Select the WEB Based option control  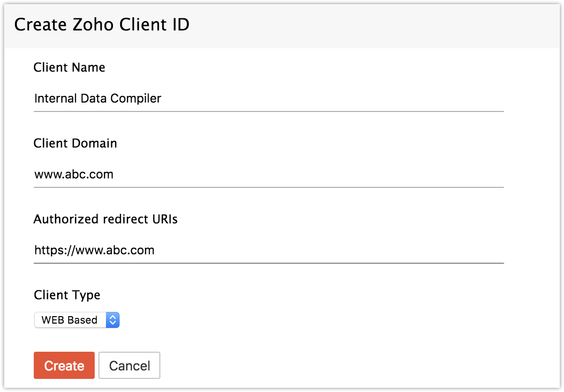pyautogui.click(x=76, y=320)
